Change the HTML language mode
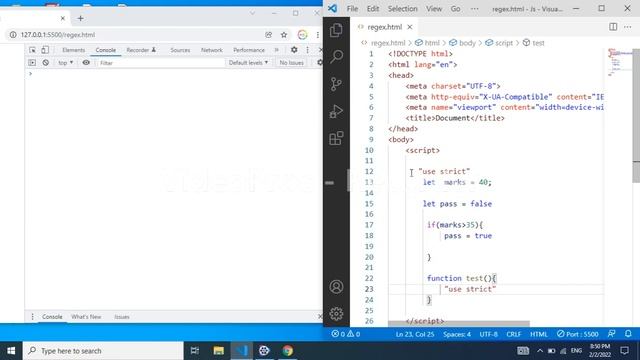This screenshot has height=360, width=640. tap(539, 334)
